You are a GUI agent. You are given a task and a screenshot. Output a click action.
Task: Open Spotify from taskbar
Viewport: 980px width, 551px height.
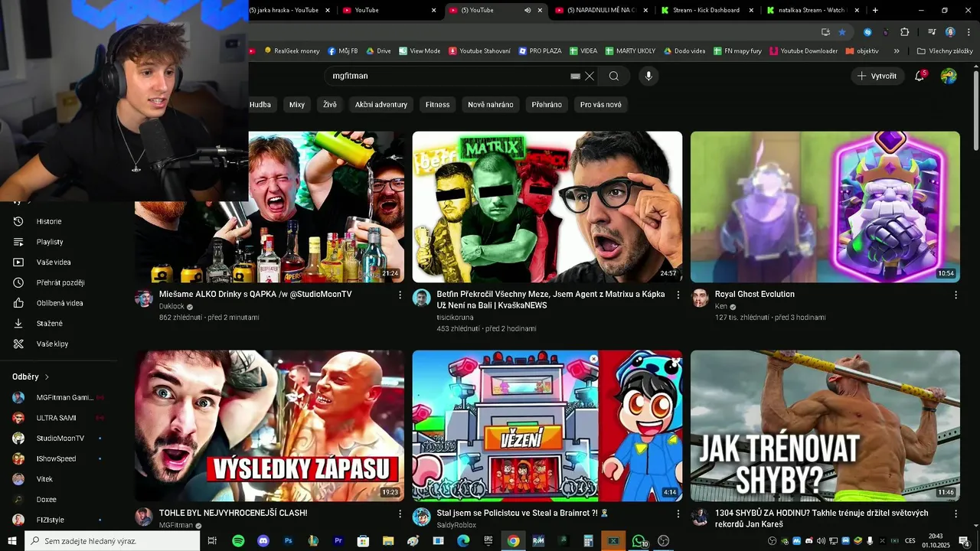click(238, 541)
